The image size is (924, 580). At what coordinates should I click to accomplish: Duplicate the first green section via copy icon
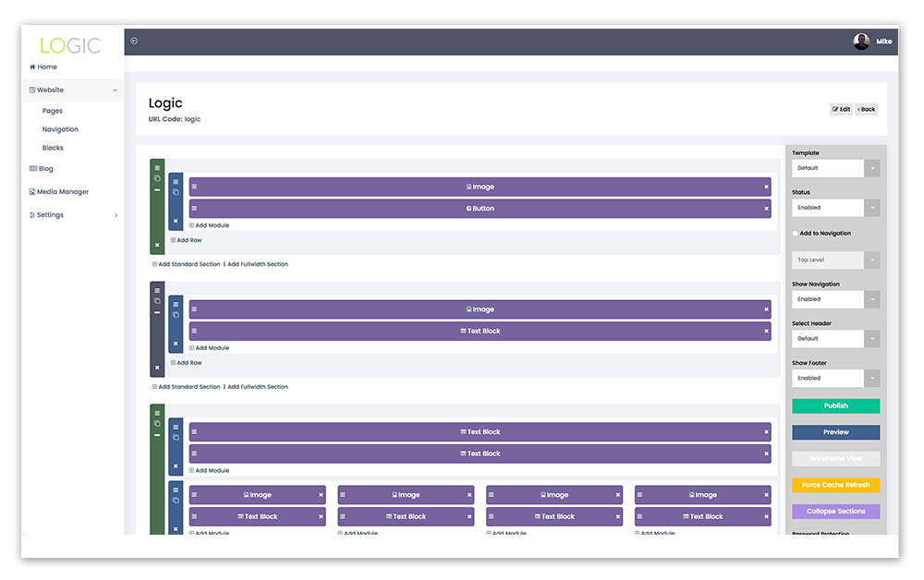[x=157, y=178]
